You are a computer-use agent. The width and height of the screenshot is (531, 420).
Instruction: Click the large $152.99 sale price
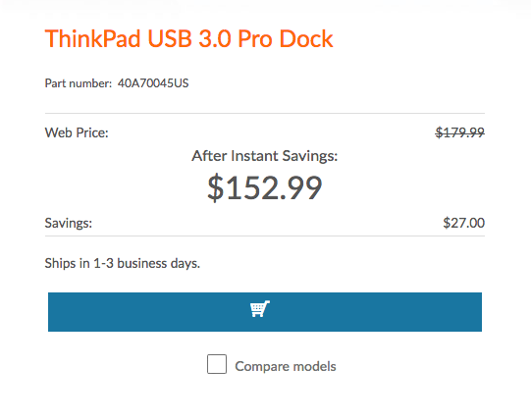point(264,187)
